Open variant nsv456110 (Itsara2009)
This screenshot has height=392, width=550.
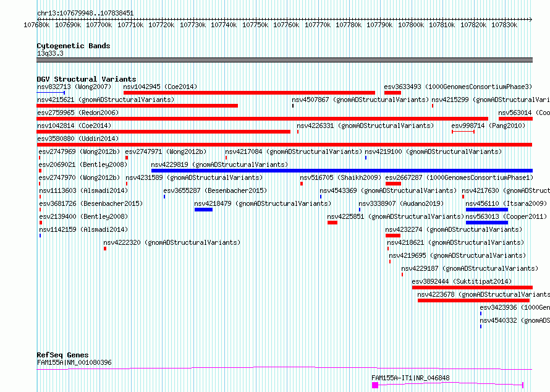(x=506, y=203)
